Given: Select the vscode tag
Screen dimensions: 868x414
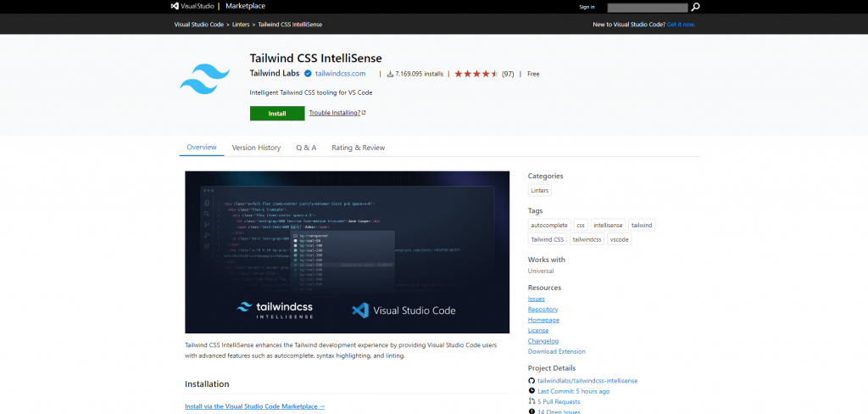Looking at the screenshot, I should [620, 239].
